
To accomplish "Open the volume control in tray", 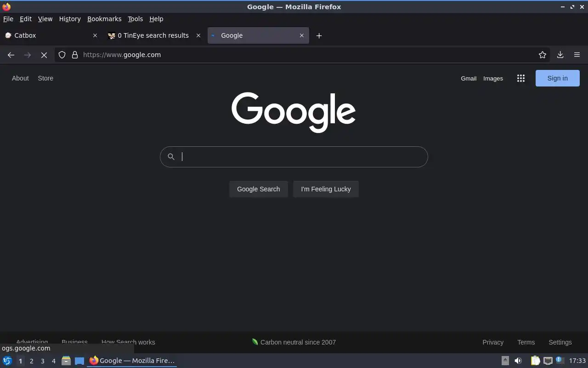I will coord(518,361).
